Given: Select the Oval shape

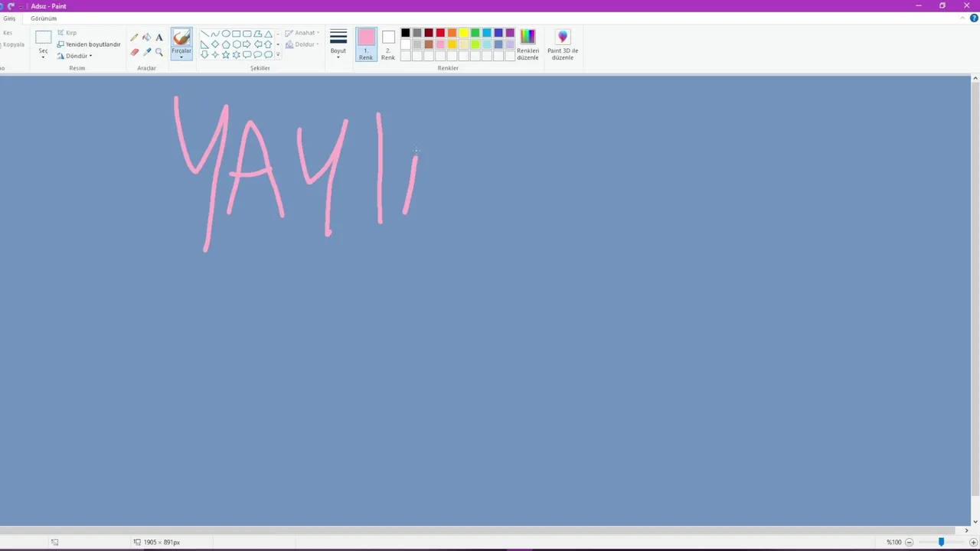Looking at the screenshot, I should [x=226, y=34].
